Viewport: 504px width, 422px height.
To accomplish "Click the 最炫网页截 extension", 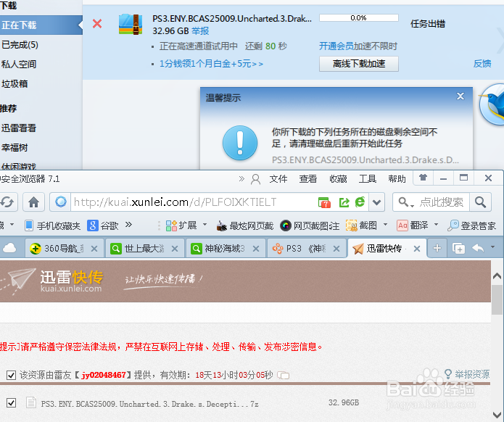I will (x=244, y=226).
